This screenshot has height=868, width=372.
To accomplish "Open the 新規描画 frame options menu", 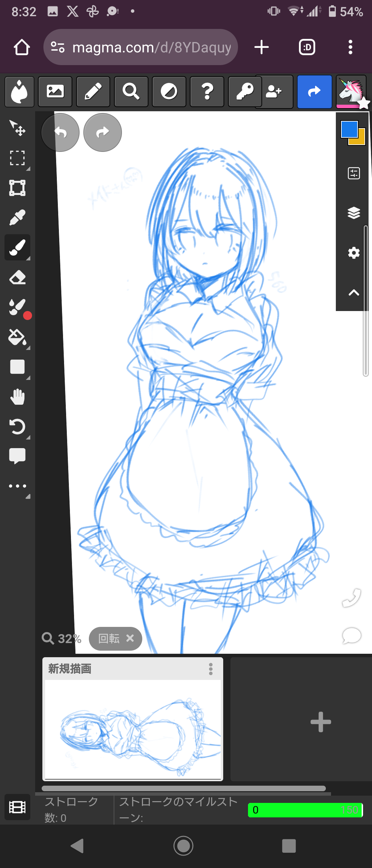I will point(211,669).
